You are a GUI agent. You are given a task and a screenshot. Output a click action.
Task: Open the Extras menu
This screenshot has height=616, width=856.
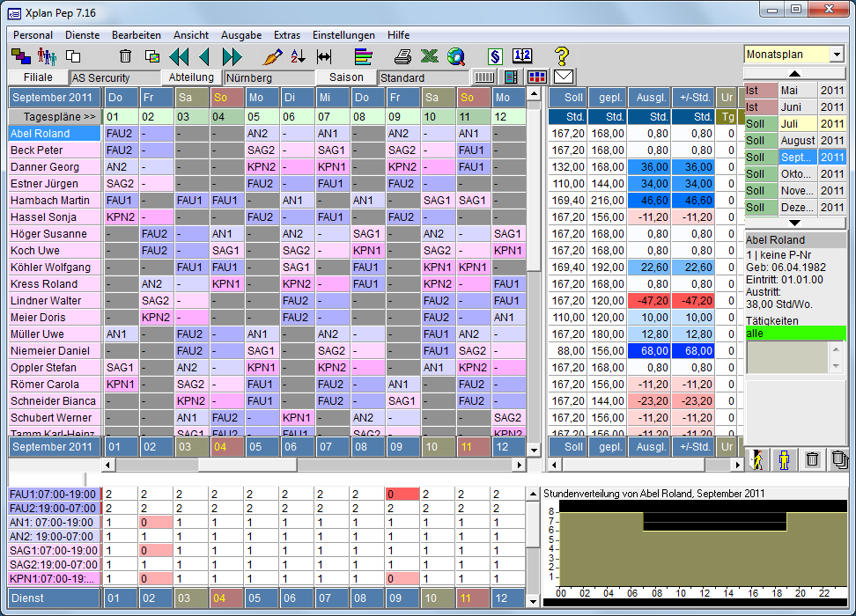[x=287, y=35]
